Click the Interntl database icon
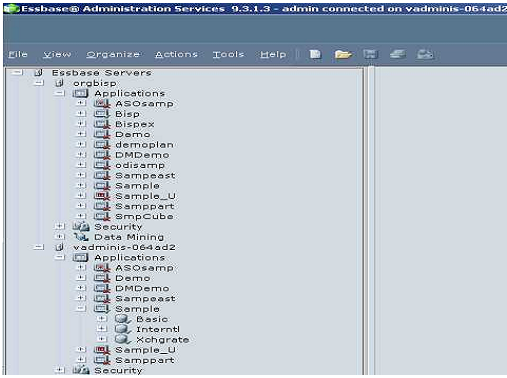 coord(123,329)
